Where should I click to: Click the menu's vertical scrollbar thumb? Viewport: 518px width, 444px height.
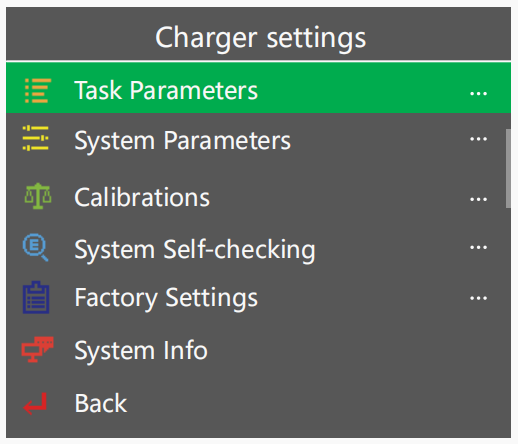(508, 168)
